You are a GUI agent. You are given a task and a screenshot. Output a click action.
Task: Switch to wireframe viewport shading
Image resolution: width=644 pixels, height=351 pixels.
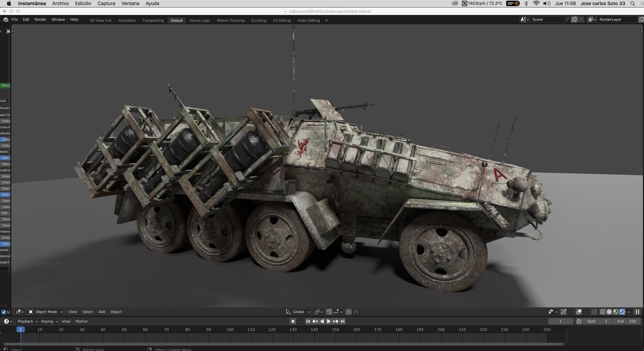tap(603, 312)
